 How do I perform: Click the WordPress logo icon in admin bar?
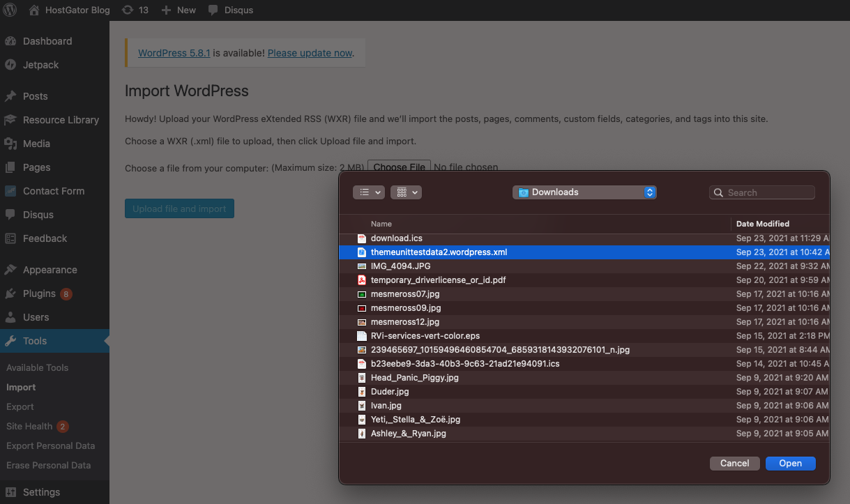click(x=10, y=10)
